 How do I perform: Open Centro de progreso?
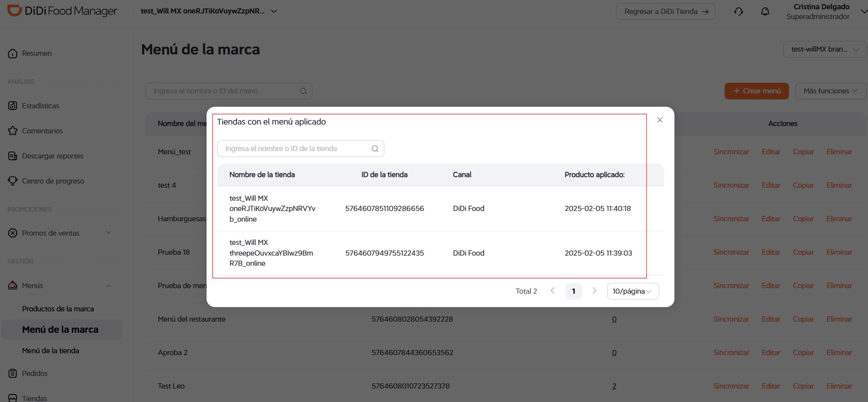pyautogui.click(x=53, y=181)
